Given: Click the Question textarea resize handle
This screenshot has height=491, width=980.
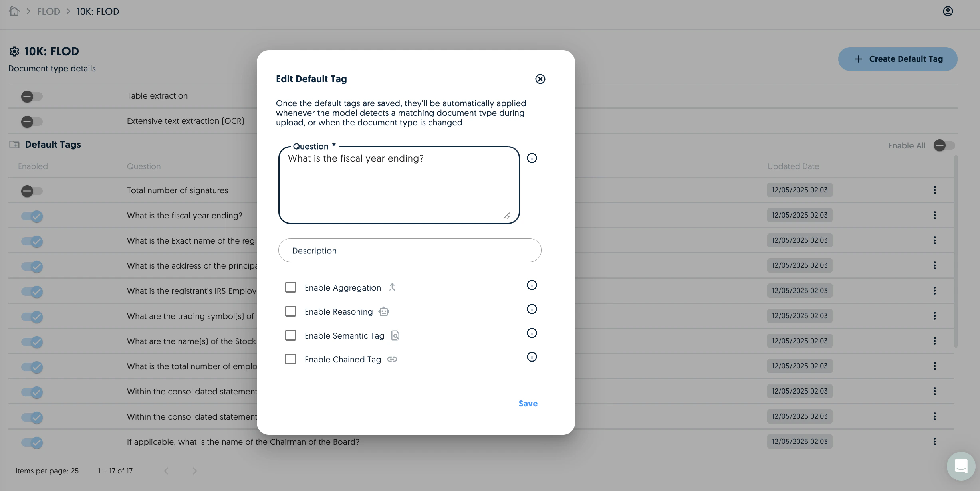Looking at the screenshot, I should pyautogui.click(x=507, y=216).
